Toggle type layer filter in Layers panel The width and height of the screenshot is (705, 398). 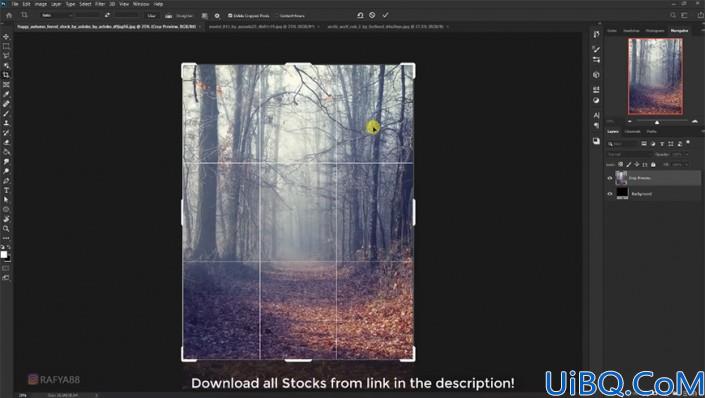[662, 144]
